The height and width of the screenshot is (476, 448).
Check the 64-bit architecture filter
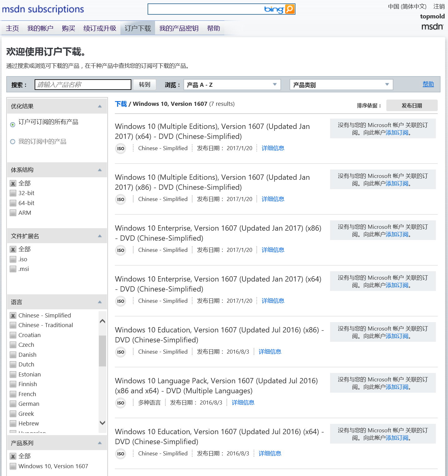coord(13,203)
